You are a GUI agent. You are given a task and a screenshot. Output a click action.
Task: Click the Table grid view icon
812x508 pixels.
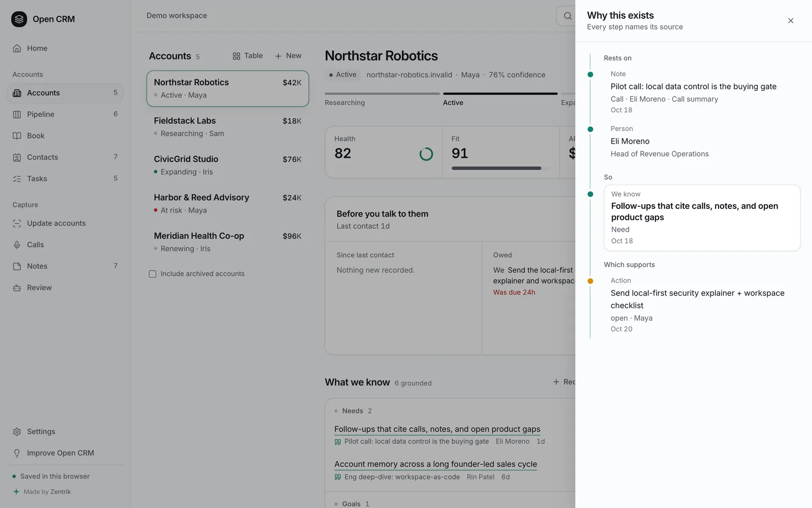pyautogui.click(x=236, y=56)
